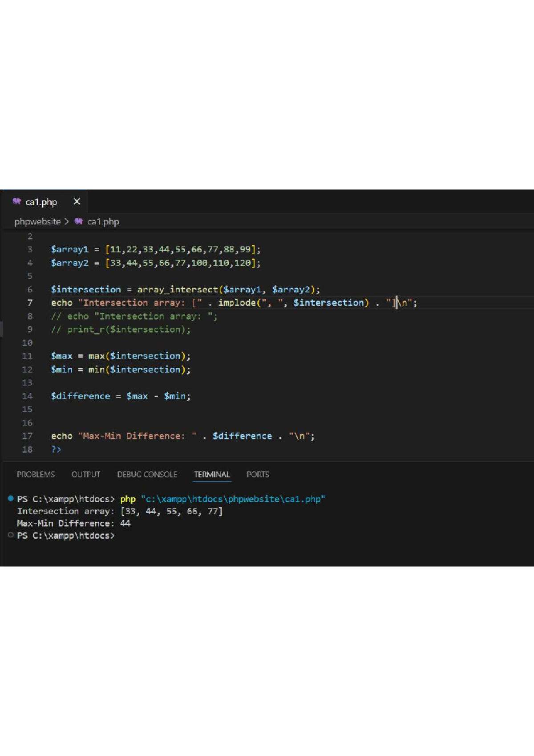Open ca1.php breadcrumb file entry
This screenshot has height=756, width=534.
[x=103, y=221]
